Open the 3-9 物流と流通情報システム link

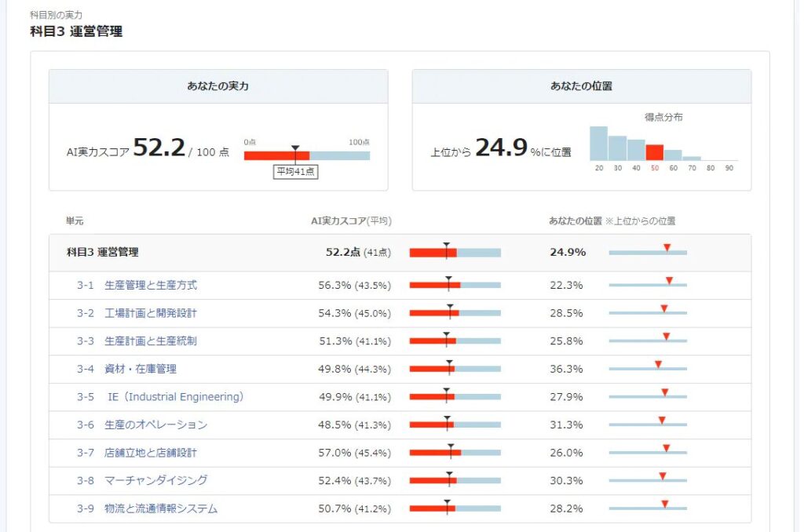click(159, 508)
